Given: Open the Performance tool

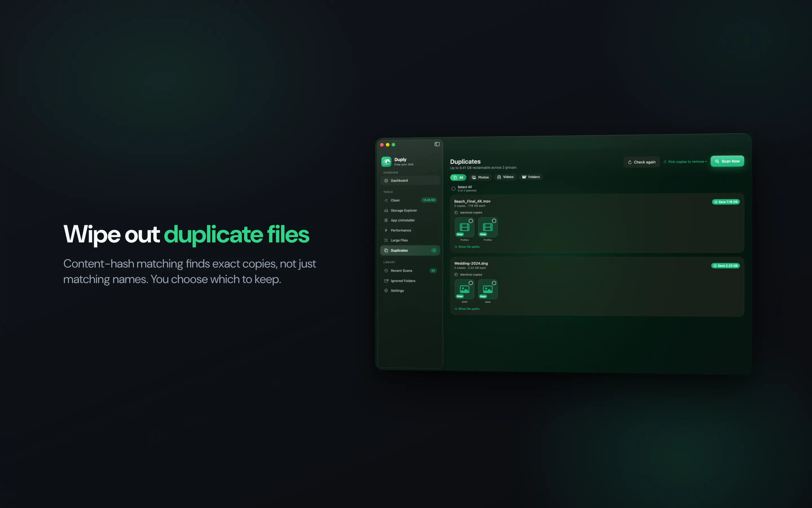Looking at the screenshot, I should coord(410,231).
